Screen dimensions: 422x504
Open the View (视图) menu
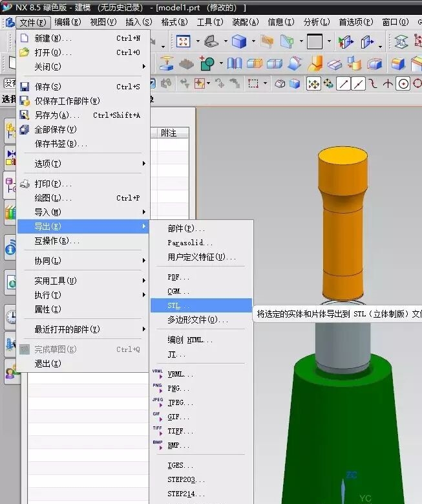[x=103, y=22]
